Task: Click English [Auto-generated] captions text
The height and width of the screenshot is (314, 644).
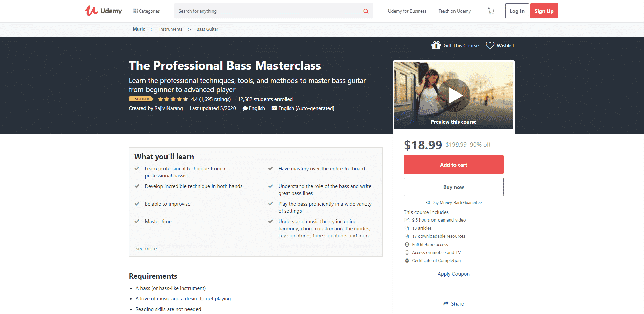Action: pyautogui.click(x=306, y=108)
